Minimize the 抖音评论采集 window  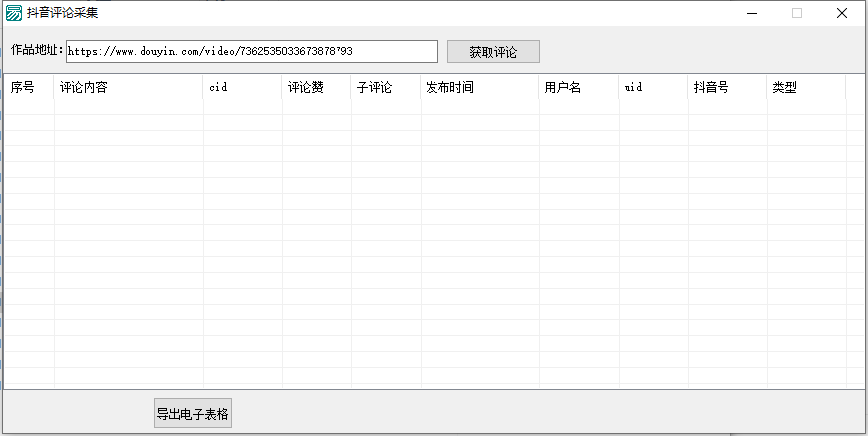[x=751, y=13]
